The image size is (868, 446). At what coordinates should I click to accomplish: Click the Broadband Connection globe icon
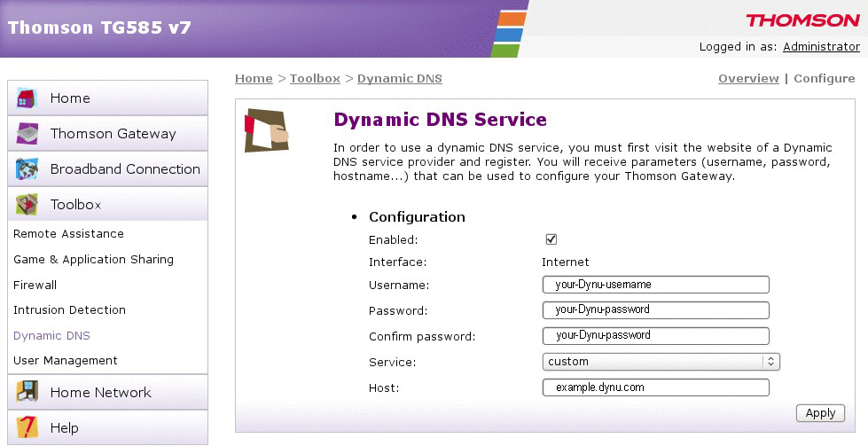(x=27, y=169)
